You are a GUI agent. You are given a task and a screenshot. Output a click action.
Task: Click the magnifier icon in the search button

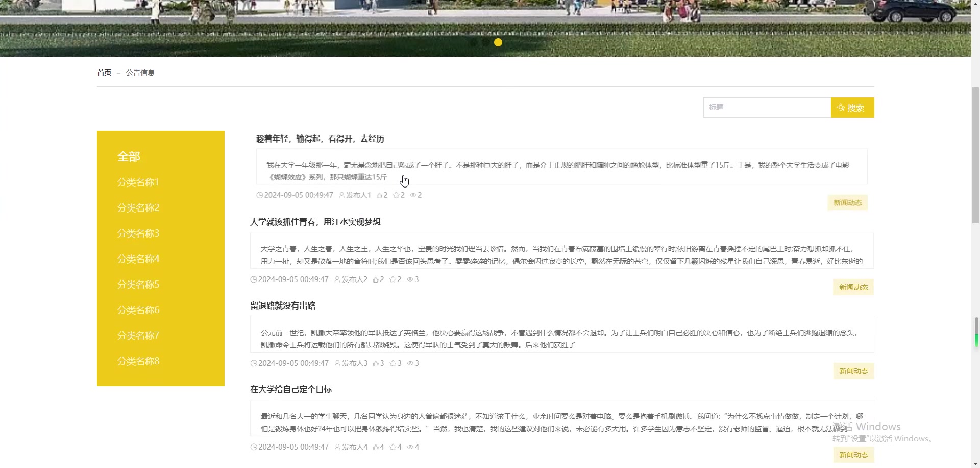(x=840, y=107)
